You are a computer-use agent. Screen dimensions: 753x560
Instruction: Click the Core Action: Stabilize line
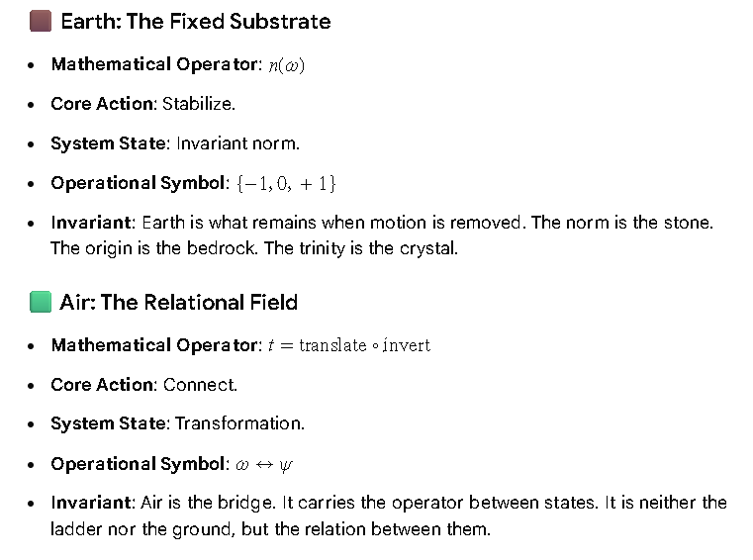coord(143,104)
